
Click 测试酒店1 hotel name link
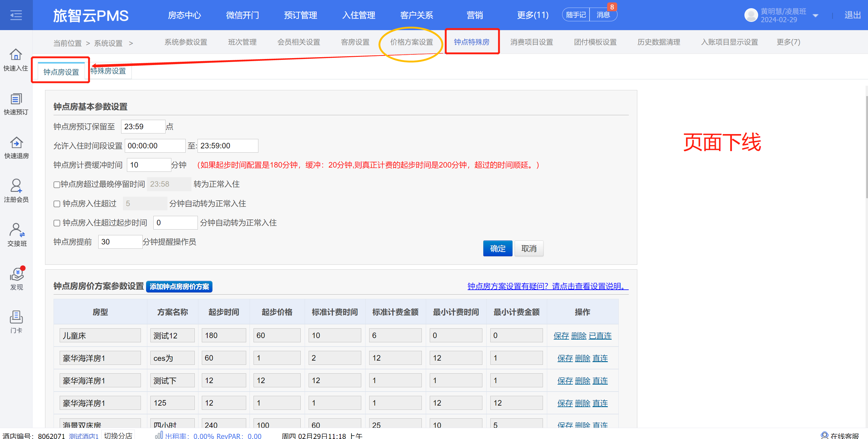84,436
